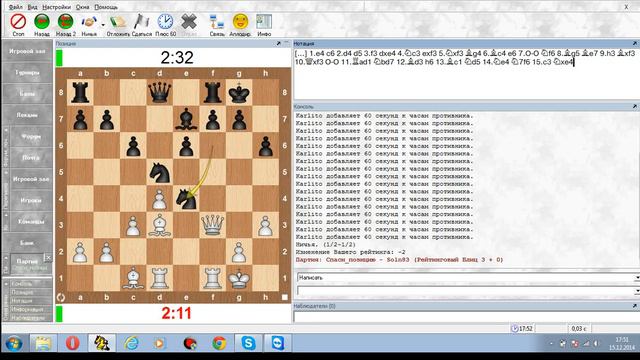Viewport: 640px width, 360px height.
Task: Click the volume icon in the system tray
Action: point(596,344)
